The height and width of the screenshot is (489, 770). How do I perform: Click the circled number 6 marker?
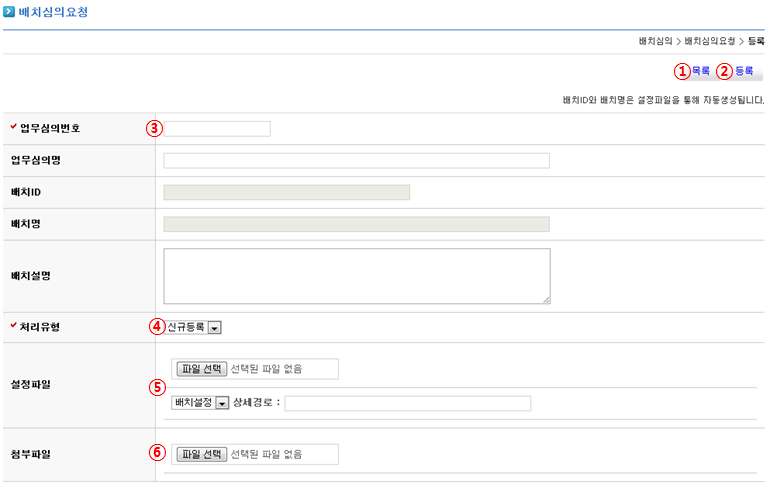[156, 452]
